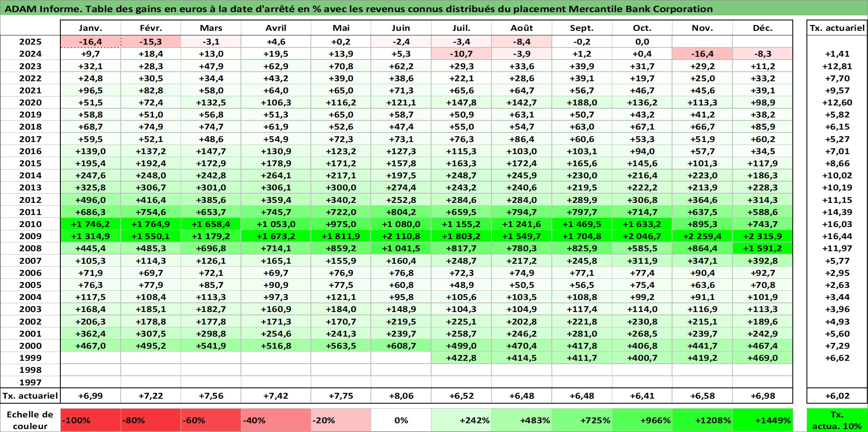Click the 2025 row label
Screen dimensions: 868x432
pyautogui.click(x=30, y=42)
